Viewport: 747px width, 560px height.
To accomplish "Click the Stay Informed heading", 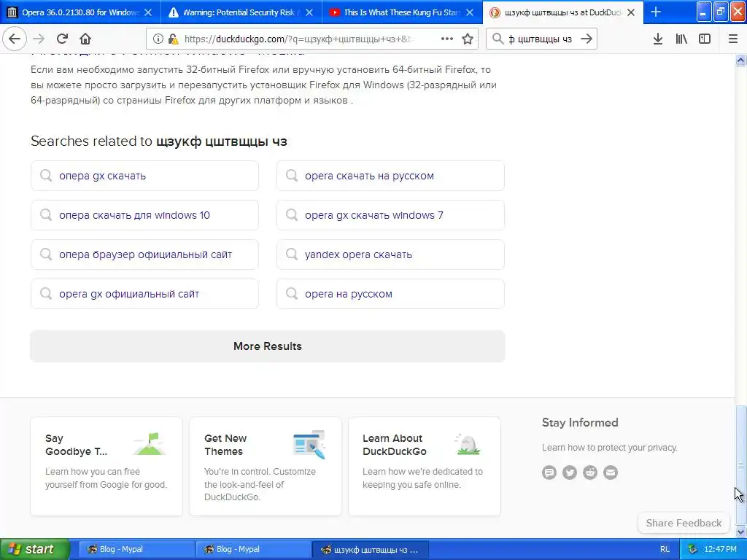I will (580, 423).
